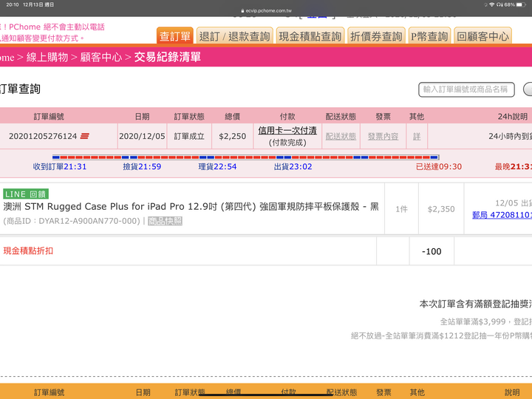Click the 已送達09:30 delivered label
This screenshot has height=399, width=532.
[439, 166]
